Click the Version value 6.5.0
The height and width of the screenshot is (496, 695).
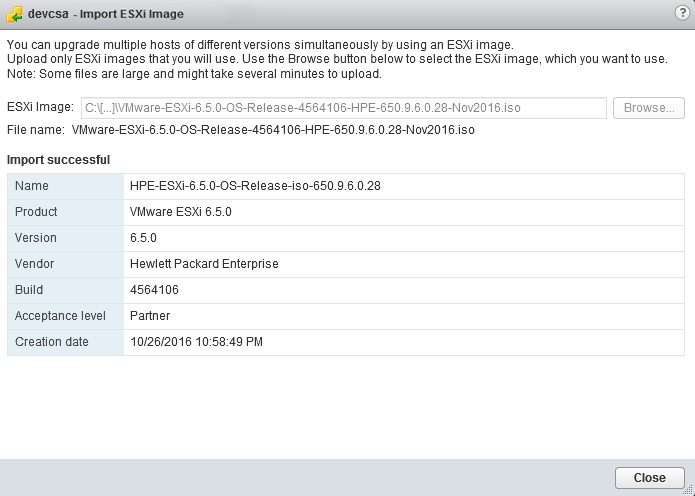tap(143, 238)
